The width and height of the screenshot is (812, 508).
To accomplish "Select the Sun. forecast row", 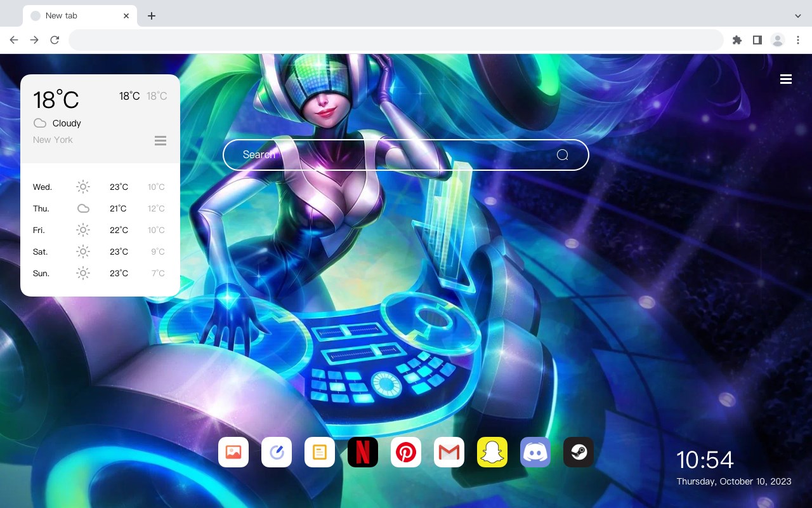I will click(x=100, y=273).
